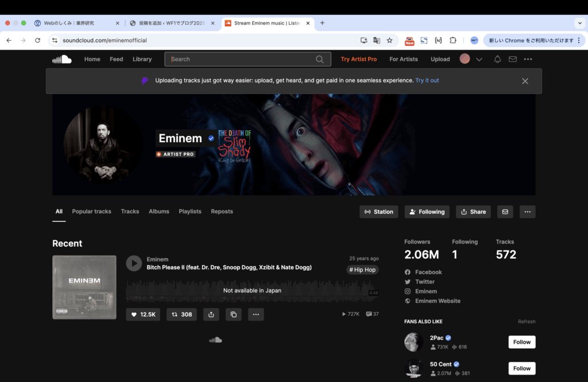Open the header three-dots more menu
Screen dimensions: 588x382
[528, 59]
